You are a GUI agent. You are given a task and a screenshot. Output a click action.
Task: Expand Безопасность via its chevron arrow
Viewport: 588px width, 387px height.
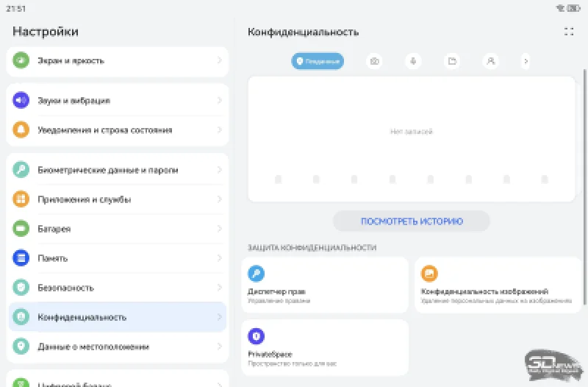coord(219,288)
